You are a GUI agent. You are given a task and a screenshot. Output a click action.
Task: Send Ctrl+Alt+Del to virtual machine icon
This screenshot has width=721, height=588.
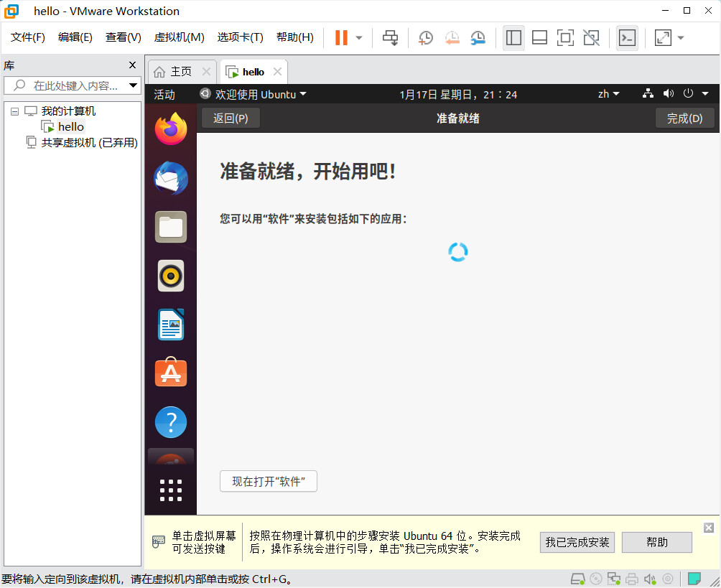click(391, 38)
